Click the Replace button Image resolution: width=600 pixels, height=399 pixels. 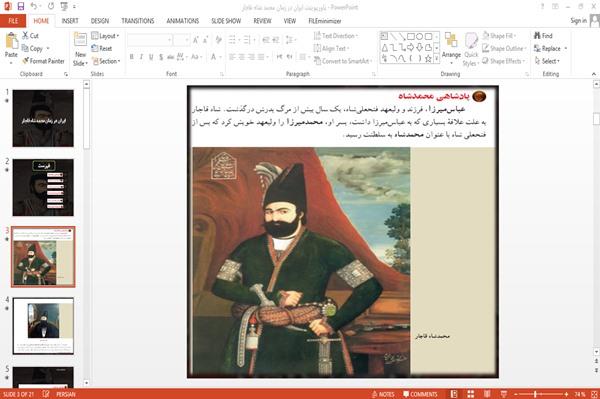[x=550, y=48]
